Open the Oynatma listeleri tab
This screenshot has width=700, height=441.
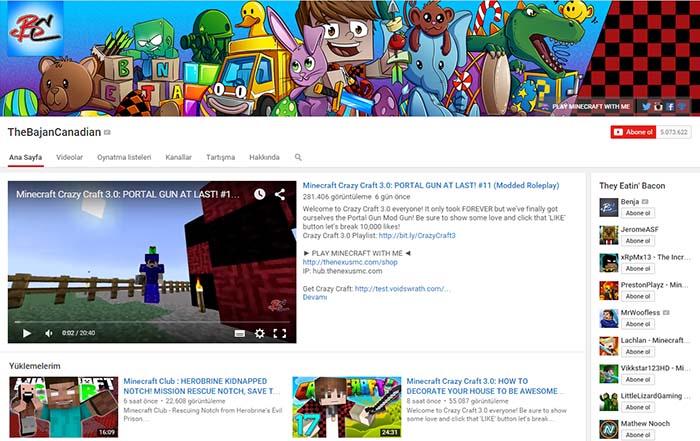coord(124,158)
